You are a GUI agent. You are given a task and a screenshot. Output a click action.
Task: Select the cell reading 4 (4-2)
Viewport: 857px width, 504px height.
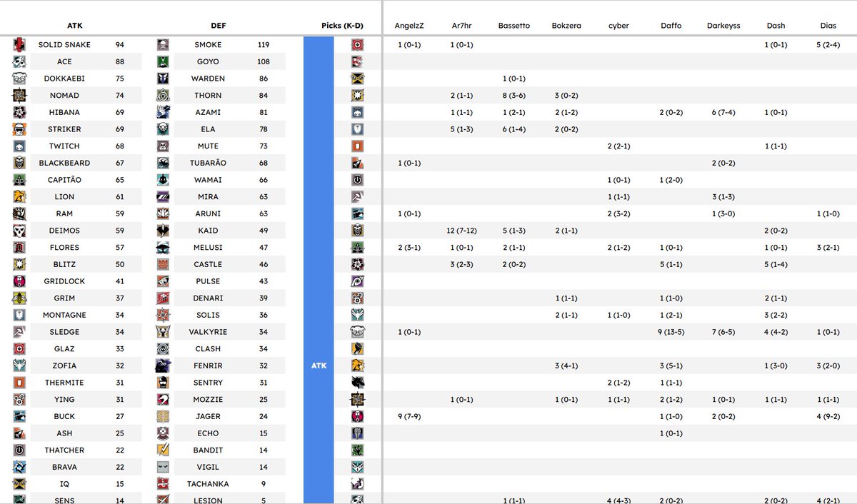pyautogui.click(x=776, y=332)
